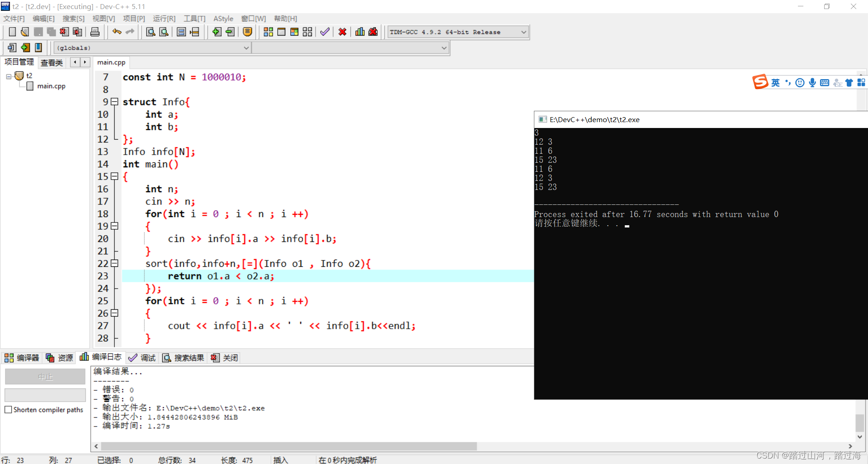The height and width of the screenshot is (464, 868).
Task: Open the 文件[F] menu
Action: point(14,19)
